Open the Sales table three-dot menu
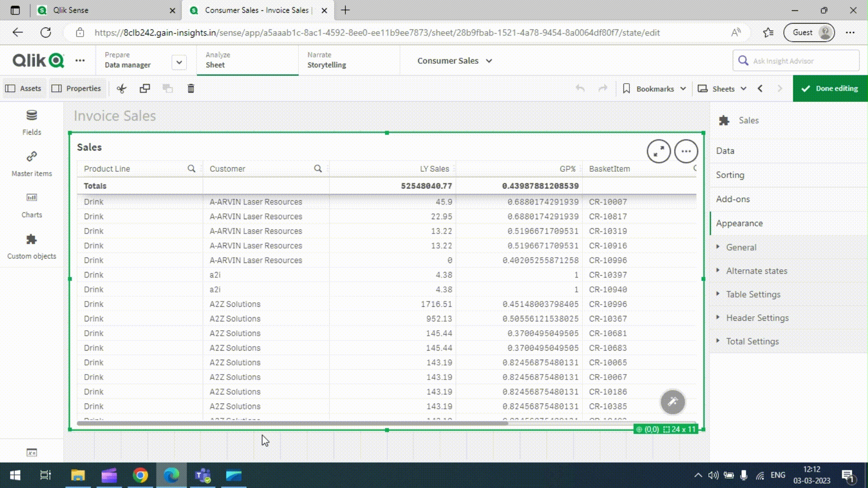Image resolution: width=868 pixels, height=488 pixels. (x=686, y=151)
